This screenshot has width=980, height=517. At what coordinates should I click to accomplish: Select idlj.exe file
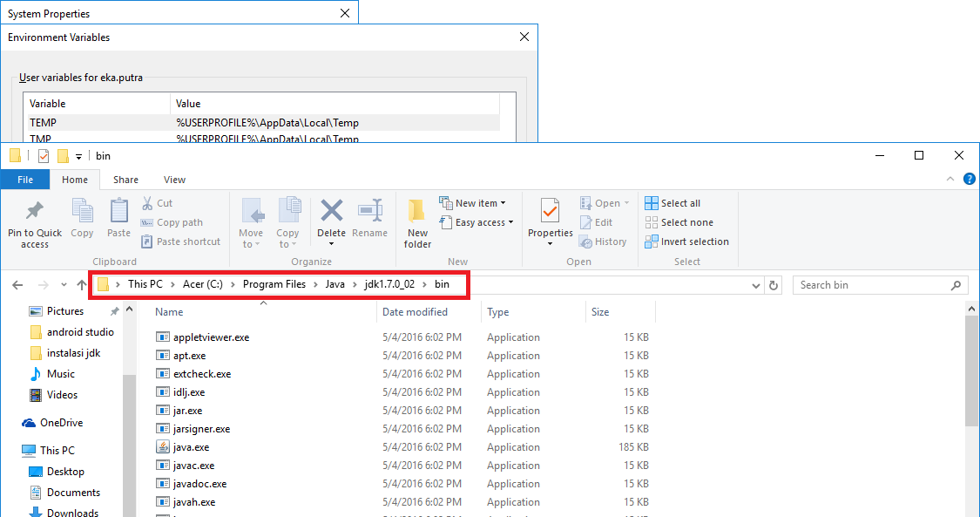click(189, 392)
